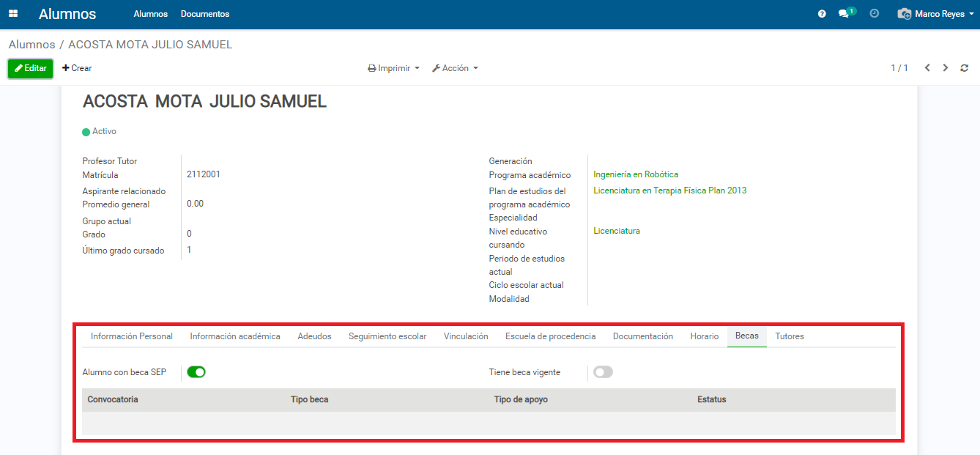Click the Crear button
980x455 pixels.
(77, 68)
